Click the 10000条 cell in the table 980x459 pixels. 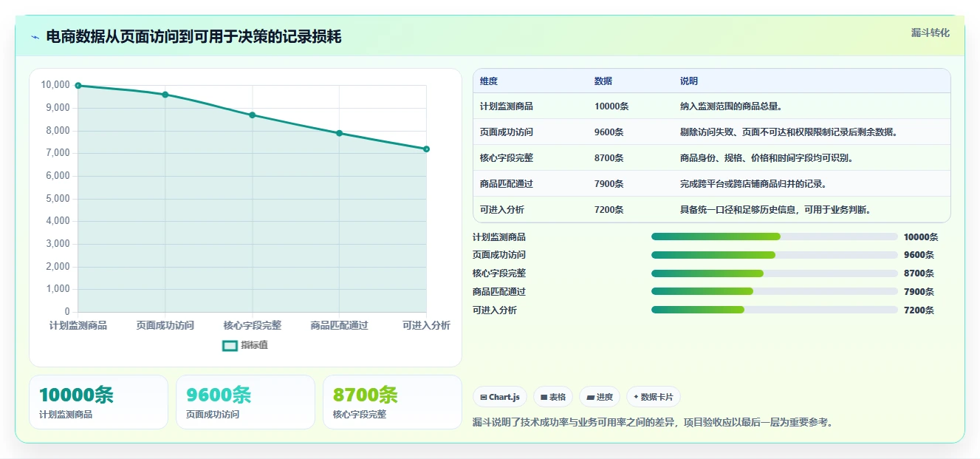611,106
